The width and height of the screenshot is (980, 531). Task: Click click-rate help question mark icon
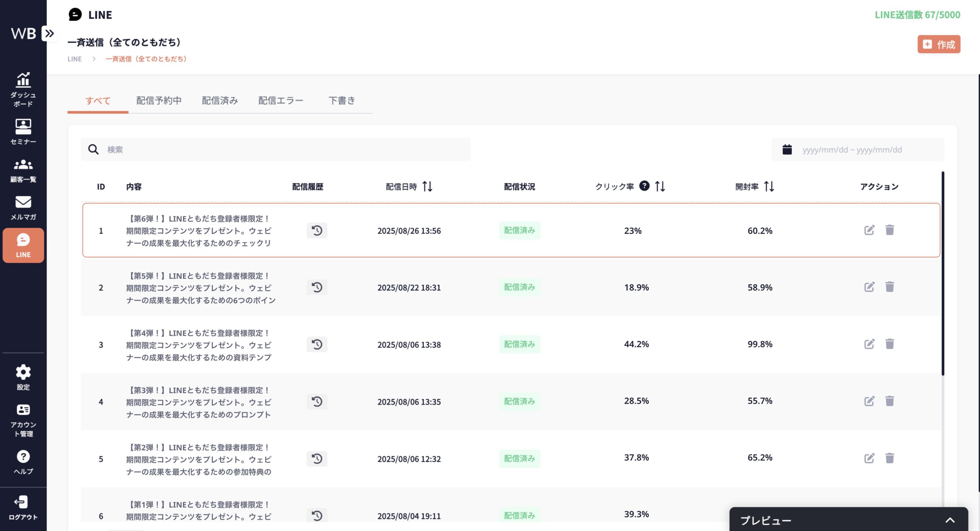pos(644,186)
